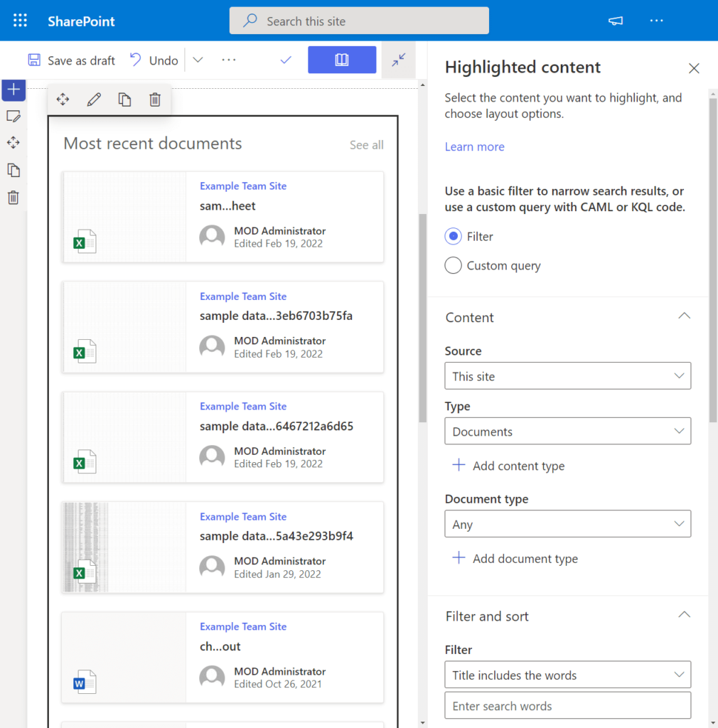
Task: Open the Undo dropdown arrow
Action: click(198, 60)
